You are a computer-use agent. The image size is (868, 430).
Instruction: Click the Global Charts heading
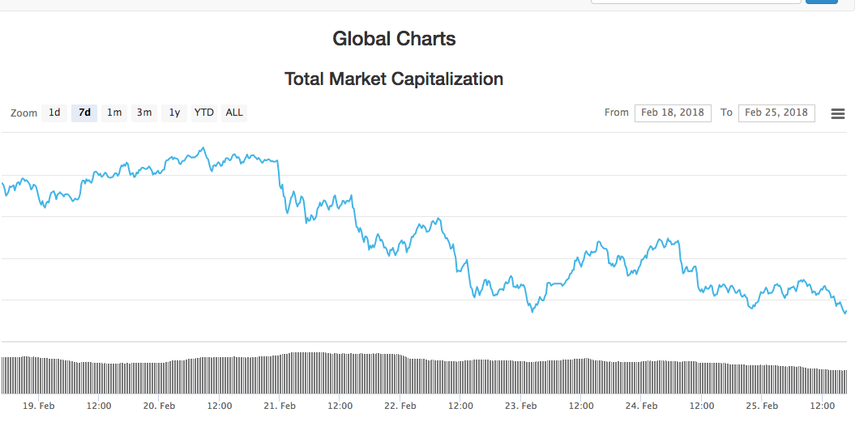point(394,38)
